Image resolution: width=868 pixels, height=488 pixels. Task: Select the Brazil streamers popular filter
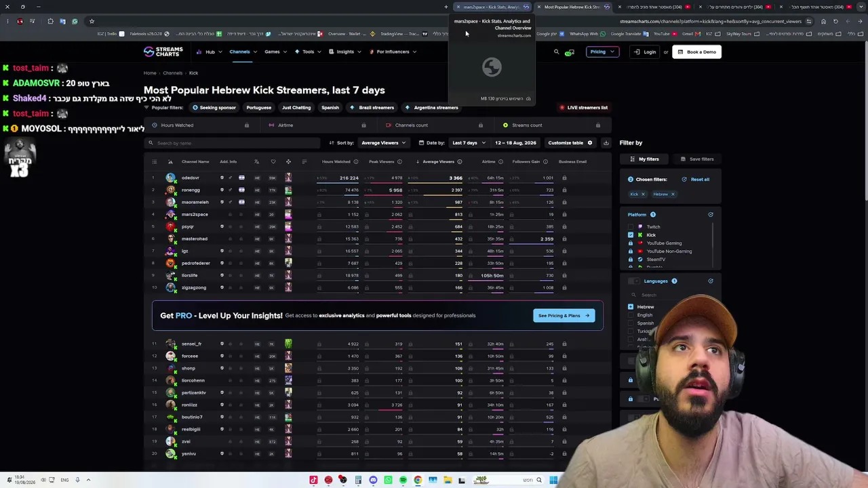pos(372,108)
